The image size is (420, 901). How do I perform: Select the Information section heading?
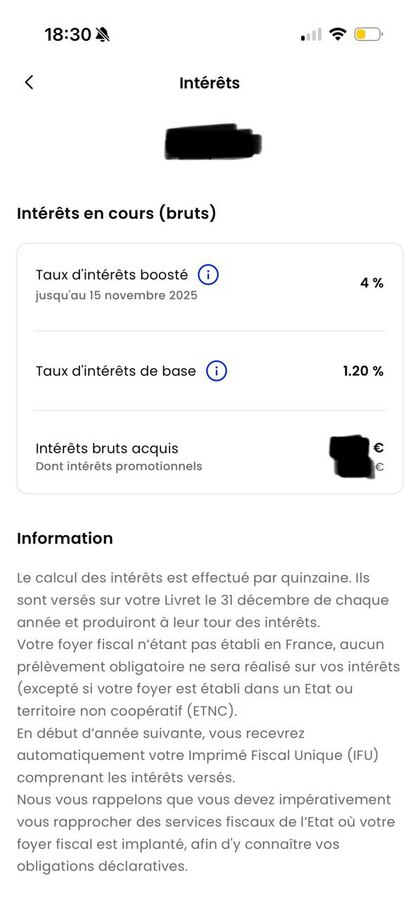65,538
